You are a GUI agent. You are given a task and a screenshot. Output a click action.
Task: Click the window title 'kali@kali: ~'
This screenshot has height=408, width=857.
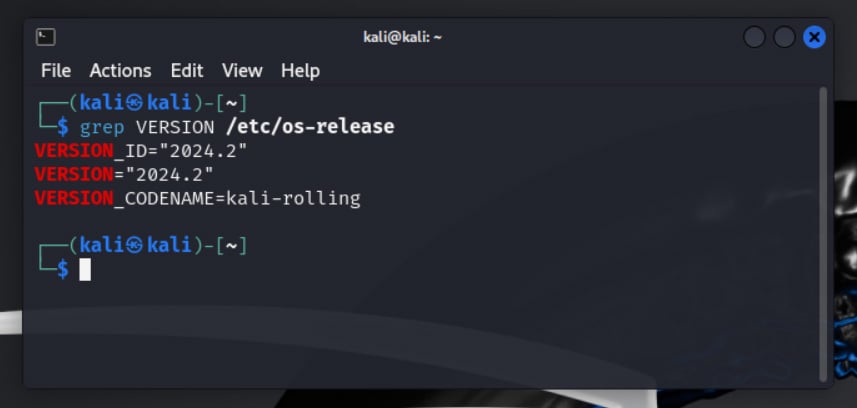click(402, 37)
